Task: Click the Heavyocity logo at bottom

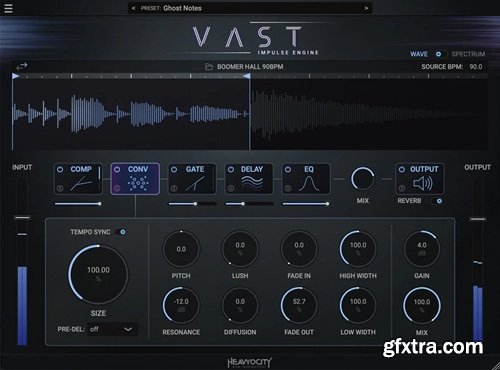Action: point(250,362)
